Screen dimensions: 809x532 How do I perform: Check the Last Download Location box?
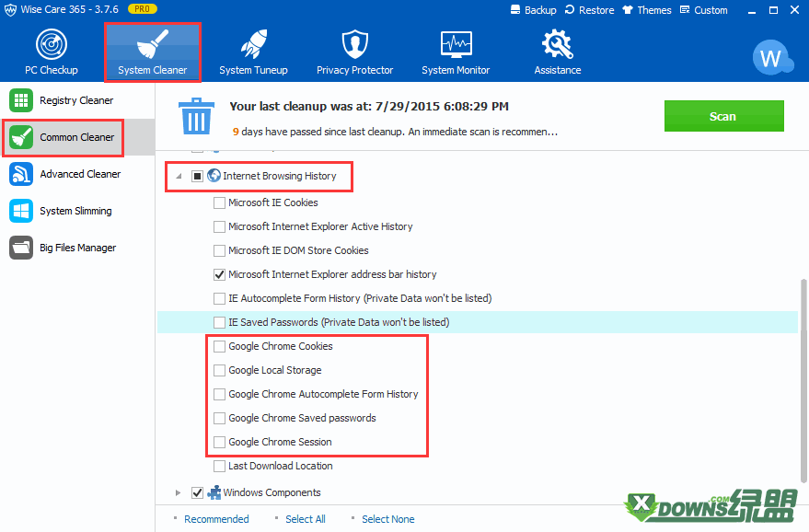[x=219, y=466]
